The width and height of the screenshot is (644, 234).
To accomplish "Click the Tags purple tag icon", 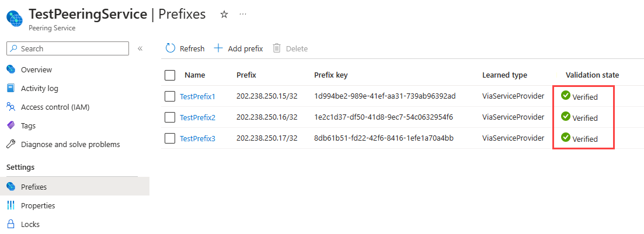I will point(11,125).
